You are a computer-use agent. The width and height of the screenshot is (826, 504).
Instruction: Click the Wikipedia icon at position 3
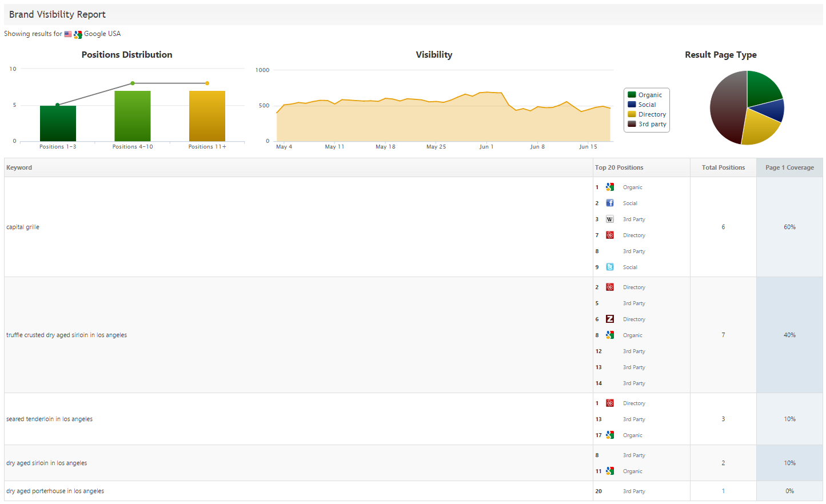click(610, 219)
